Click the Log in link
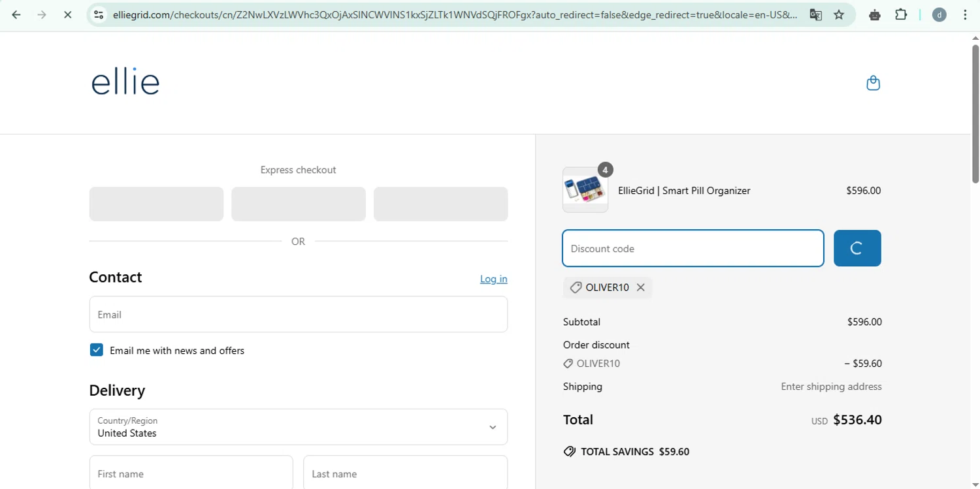980x489 pixels. [494, 279]
